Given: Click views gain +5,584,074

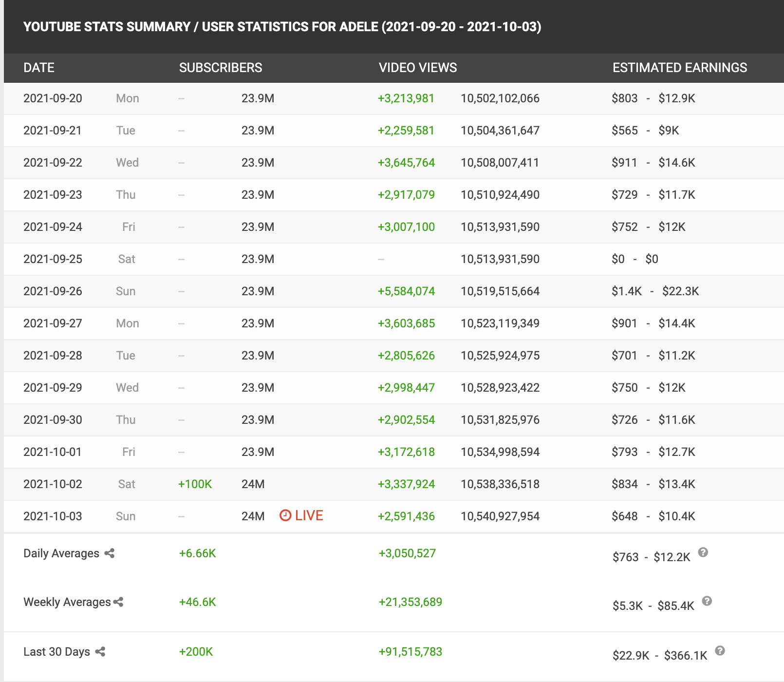Looking at the screenshot, I should tap(406, 291).
